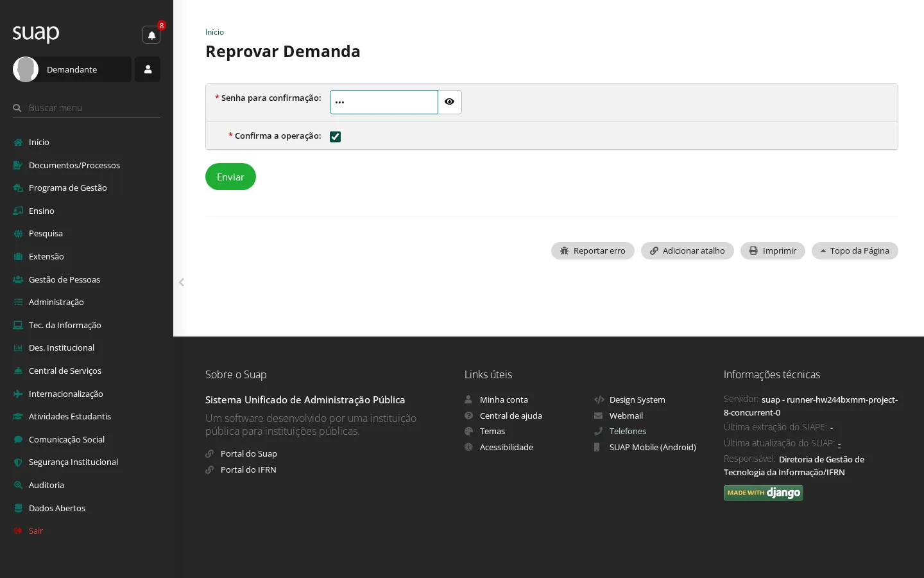Open the Central de ajuda link
924x578 pixels.
511,416
